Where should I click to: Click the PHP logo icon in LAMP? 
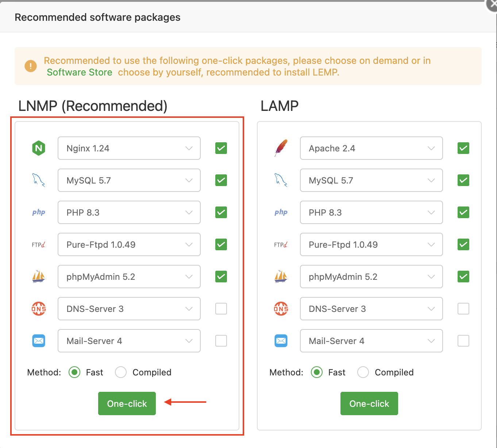pyautogui.click(x=281, y=212)
